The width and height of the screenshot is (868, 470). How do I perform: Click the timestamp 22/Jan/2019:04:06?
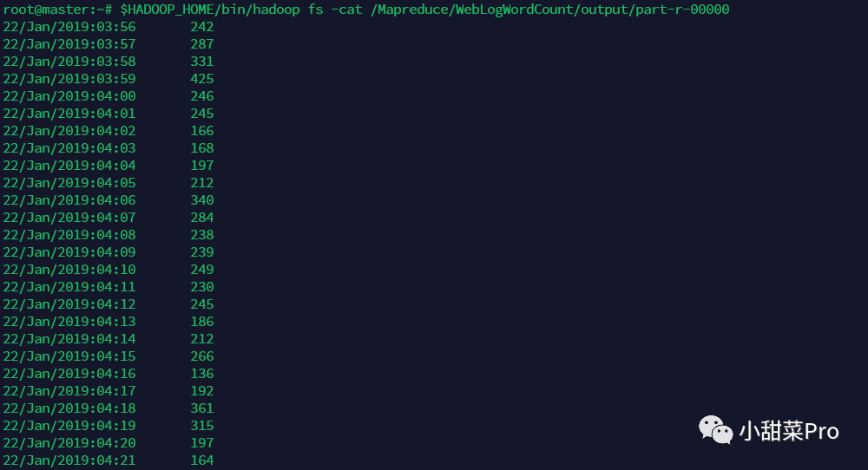tap(69, 200)
